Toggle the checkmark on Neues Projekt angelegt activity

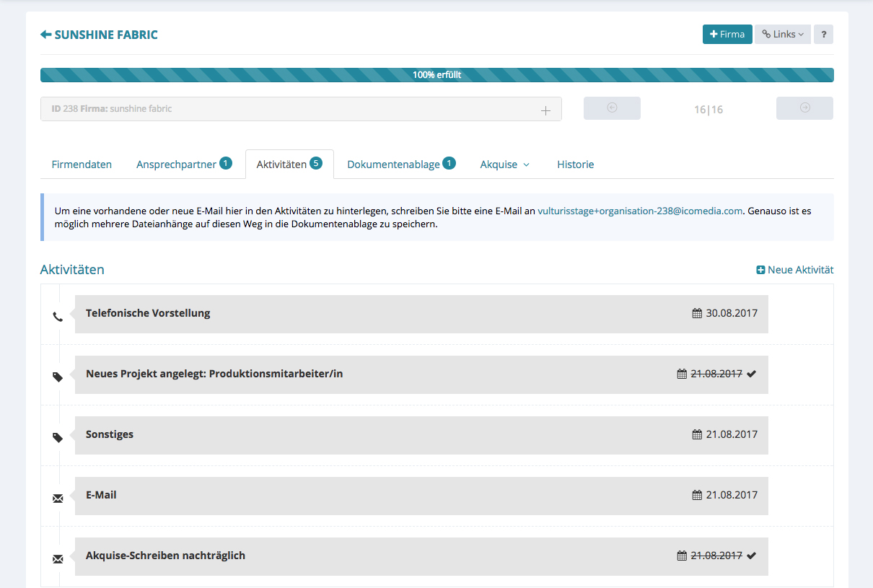(x=752, y=374)
